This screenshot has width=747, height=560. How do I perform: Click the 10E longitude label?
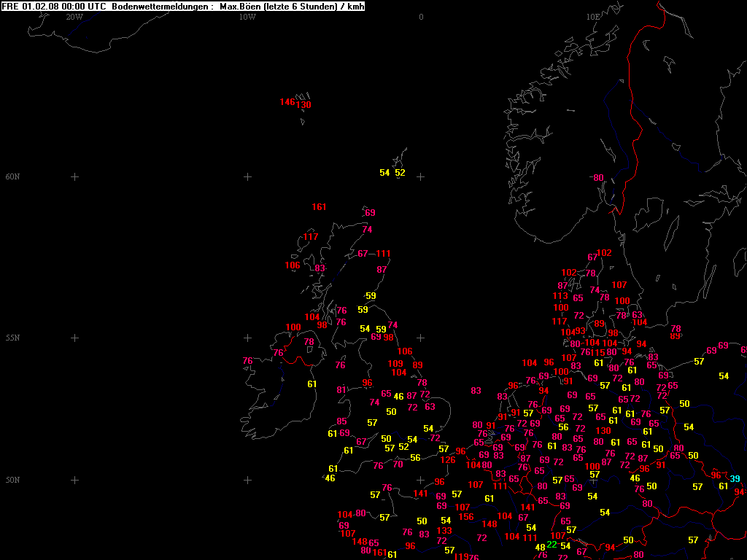pyautogui.click(x=592, y=16)
